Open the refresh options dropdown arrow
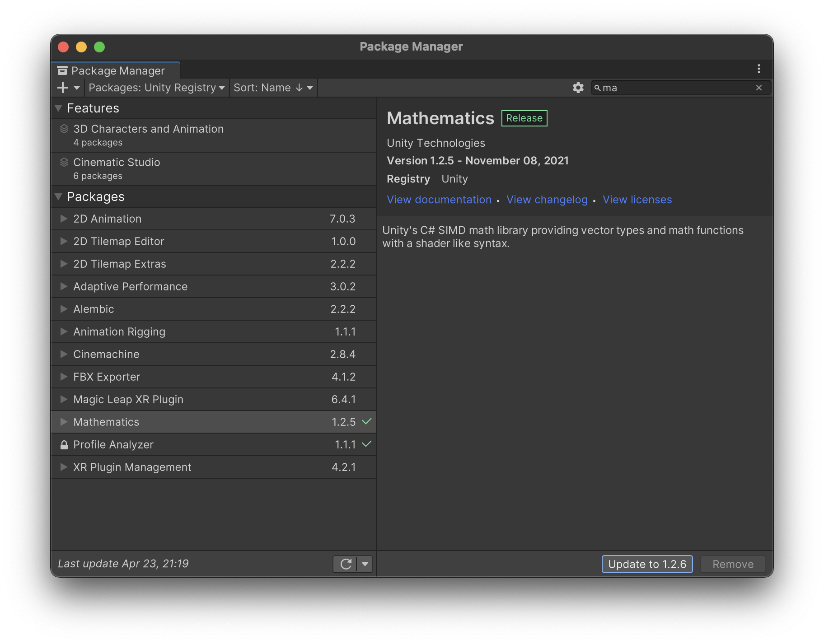Viewport: 824px width, 644px height. (x=365, y=564)
